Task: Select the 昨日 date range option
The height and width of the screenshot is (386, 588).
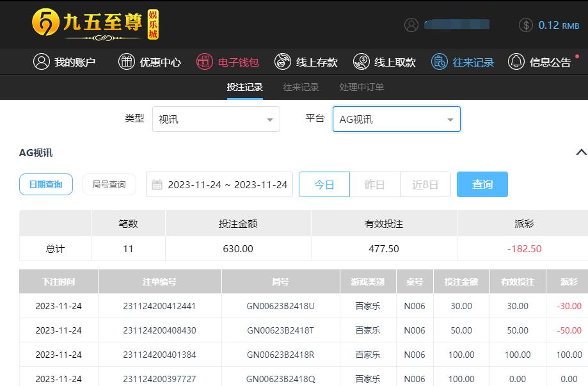Action: (375, 184)
